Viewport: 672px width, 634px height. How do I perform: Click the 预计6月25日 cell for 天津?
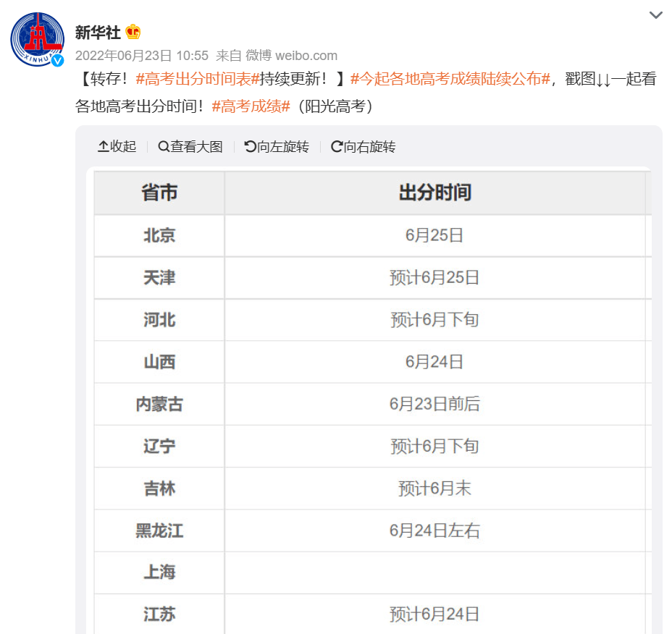point(434,278)
